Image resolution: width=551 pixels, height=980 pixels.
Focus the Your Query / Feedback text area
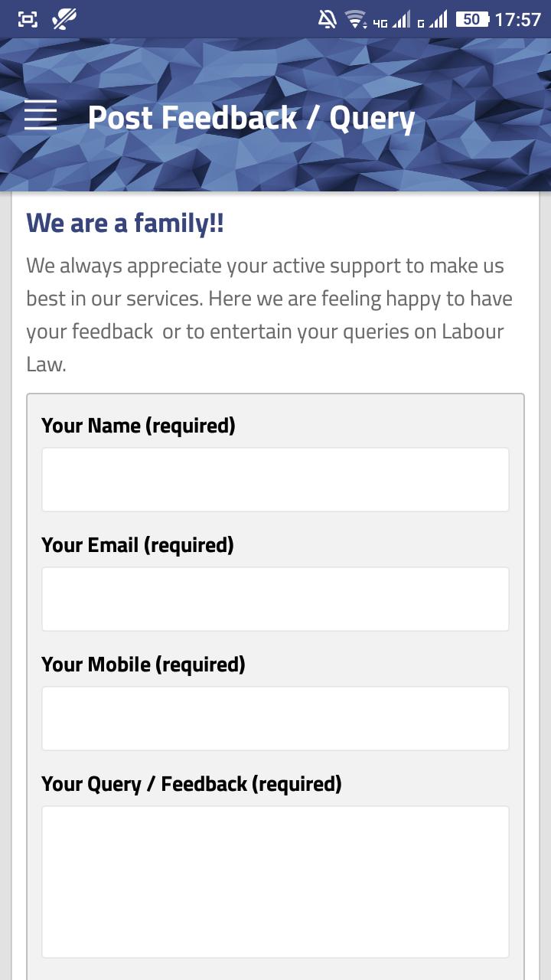click(x=275, y=881)
